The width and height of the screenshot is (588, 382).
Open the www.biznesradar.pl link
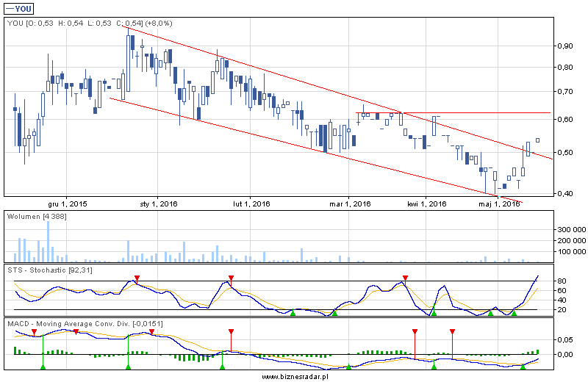click(293, 375)
